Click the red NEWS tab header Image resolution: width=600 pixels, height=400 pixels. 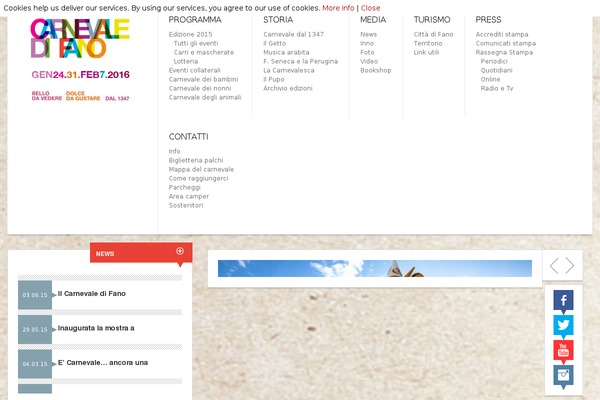141,253
